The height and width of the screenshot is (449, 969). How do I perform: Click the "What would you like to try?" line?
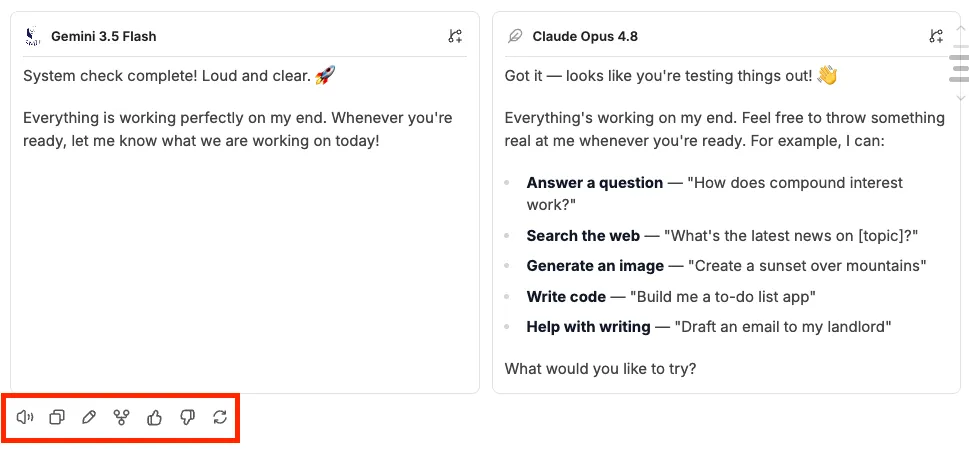[601, 369]
